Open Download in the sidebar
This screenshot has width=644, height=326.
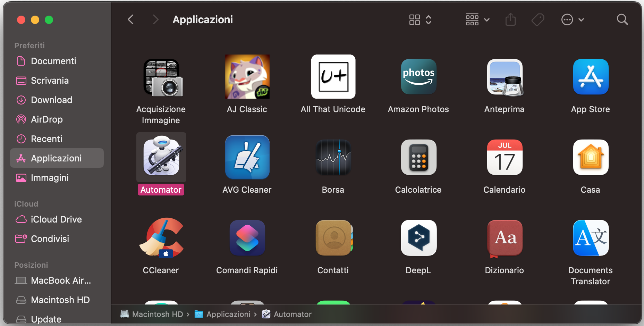tap(57, 100)
